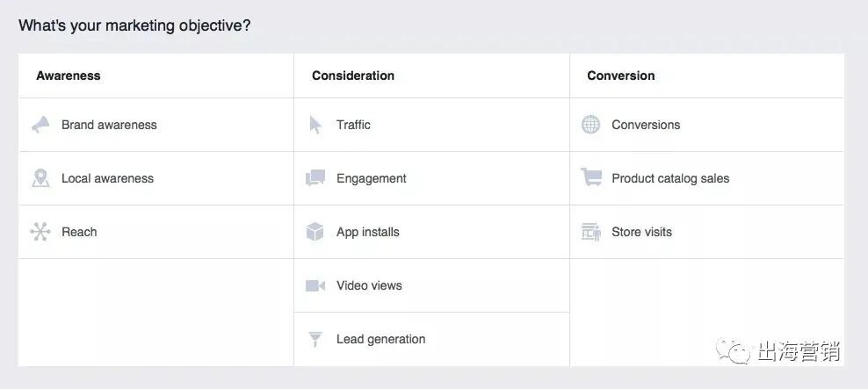This screenshot has height=389, width=868.
Task: Select the Engagement objective label
Action: click(371, 178)
